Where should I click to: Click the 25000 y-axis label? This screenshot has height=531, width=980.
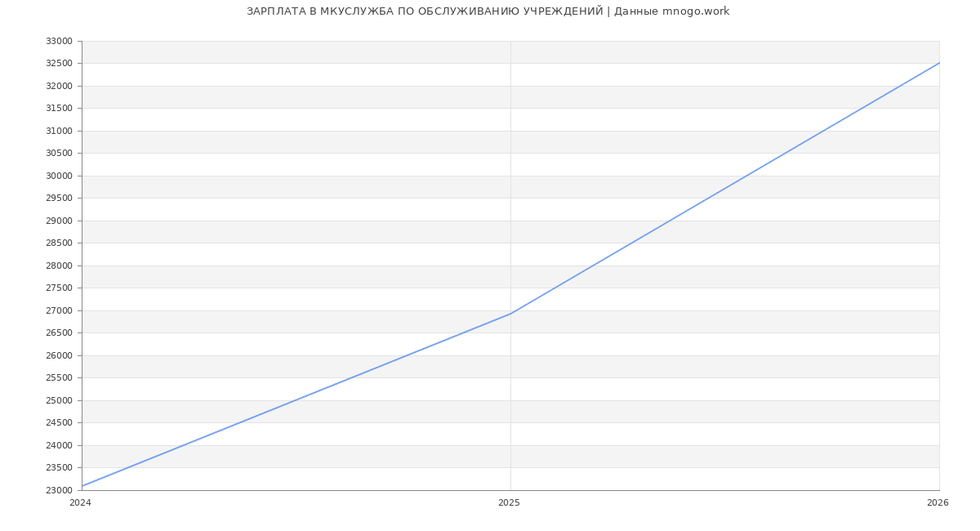(59, 400)
